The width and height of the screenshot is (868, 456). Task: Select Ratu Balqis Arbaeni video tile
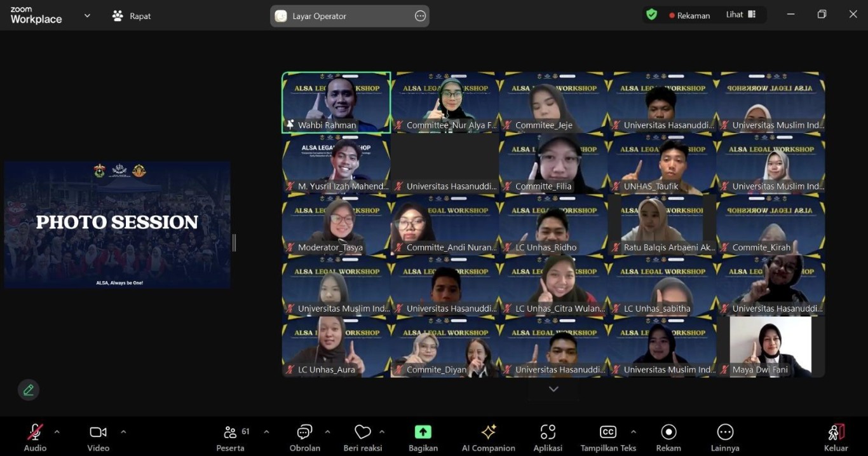(x=662, y=225)
